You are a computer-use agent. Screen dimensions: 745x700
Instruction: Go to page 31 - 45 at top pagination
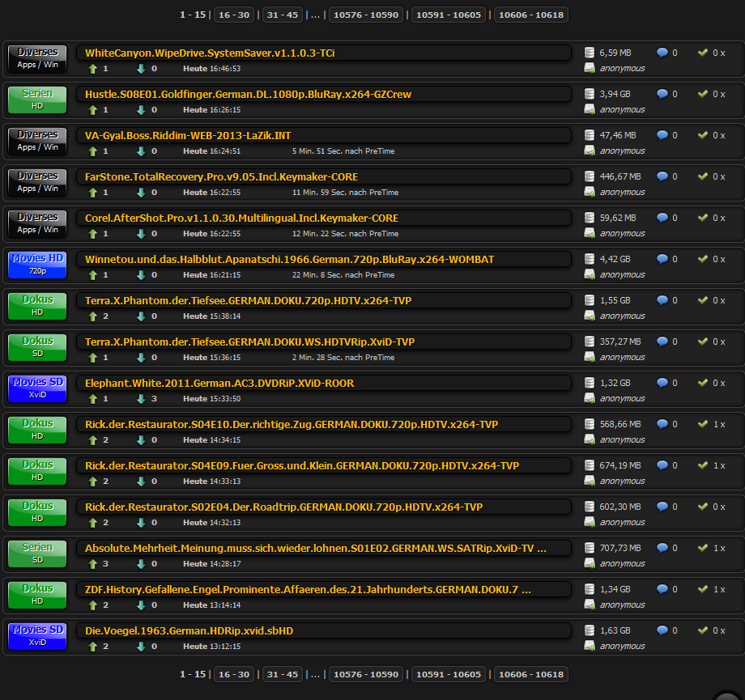coord(283,15)
